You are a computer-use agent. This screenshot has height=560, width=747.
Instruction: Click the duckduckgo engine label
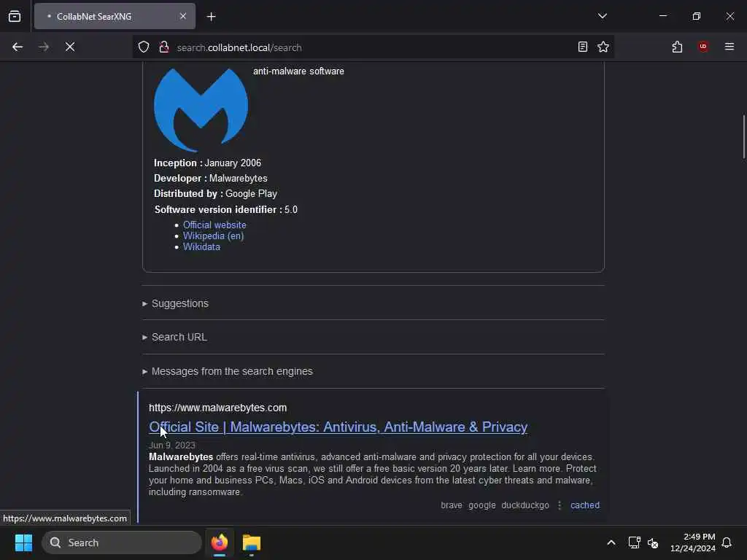tap(525, 505)
